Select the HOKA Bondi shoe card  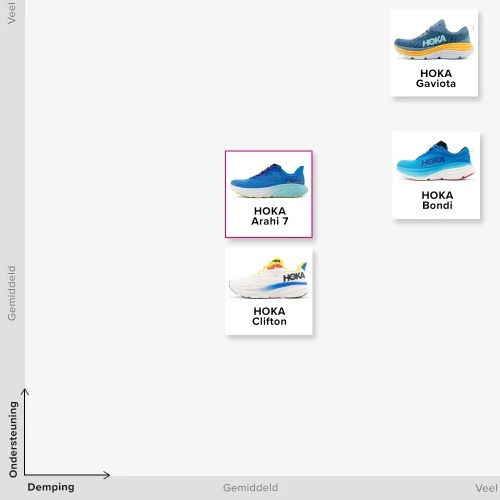click(x=436, y=175)
